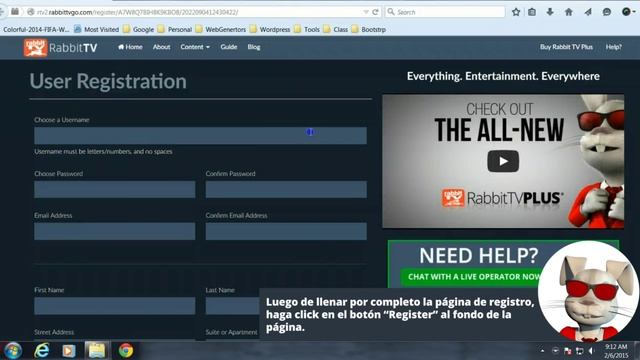Screen dimensions: 640x360
Task: Click the First Name field
Action: [115, 306]
